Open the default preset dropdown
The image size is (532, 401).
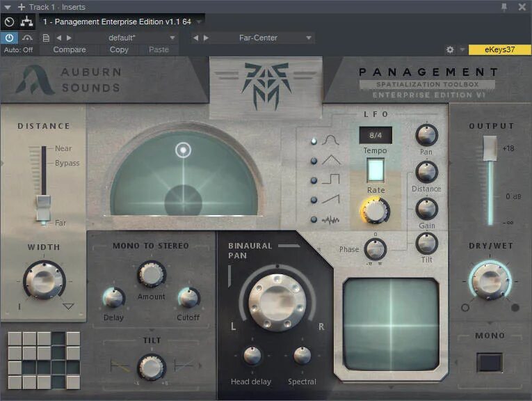click(x=172, y=38)
